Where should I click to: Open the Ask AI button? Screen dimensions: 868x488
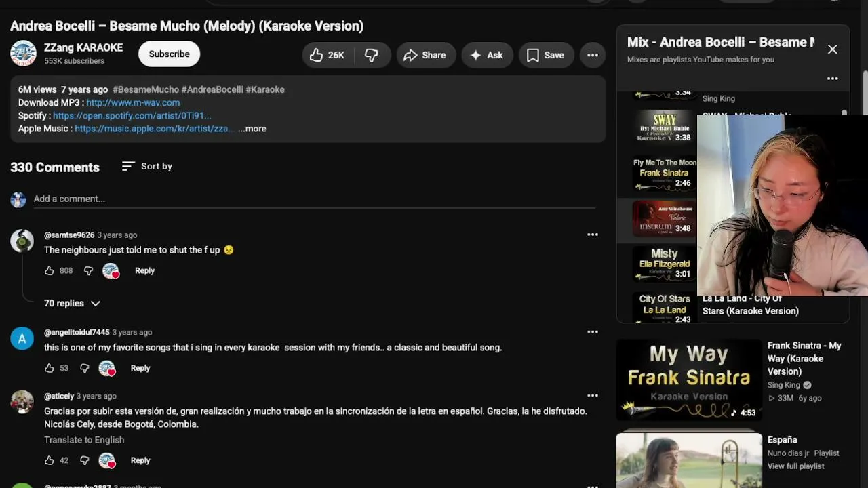coord(487,56)
